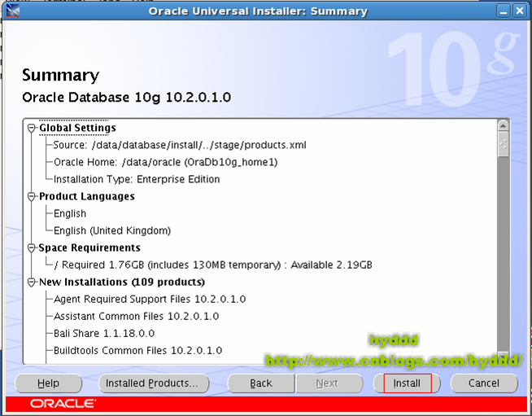The image size is (532, 416).
Task: Collapse the Product Languages node
Action: tap(31, 197)
